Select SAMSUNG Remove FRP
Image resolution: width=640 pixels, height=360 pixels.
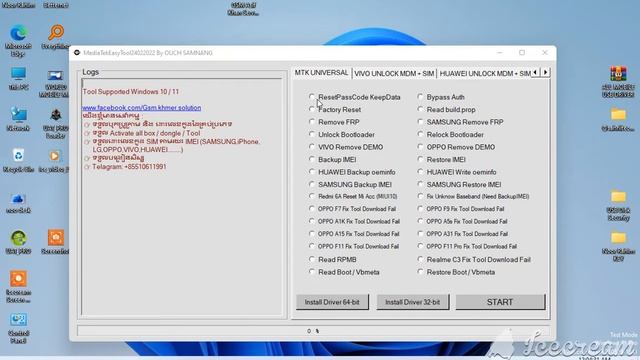pos(420,122)
